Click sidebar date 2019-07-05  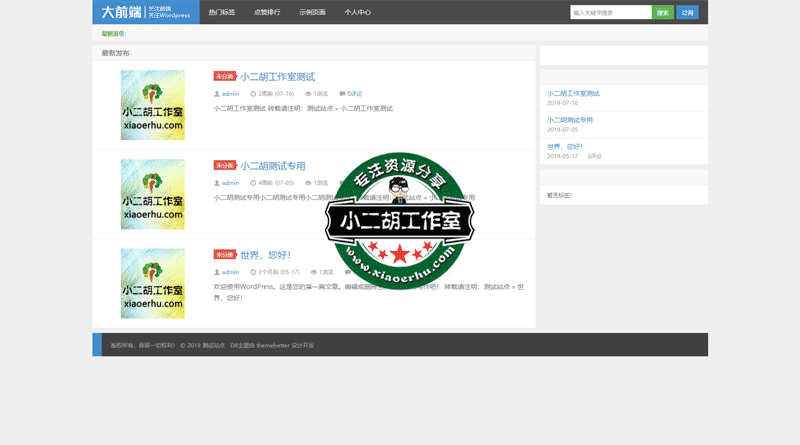tap(562, 130)
